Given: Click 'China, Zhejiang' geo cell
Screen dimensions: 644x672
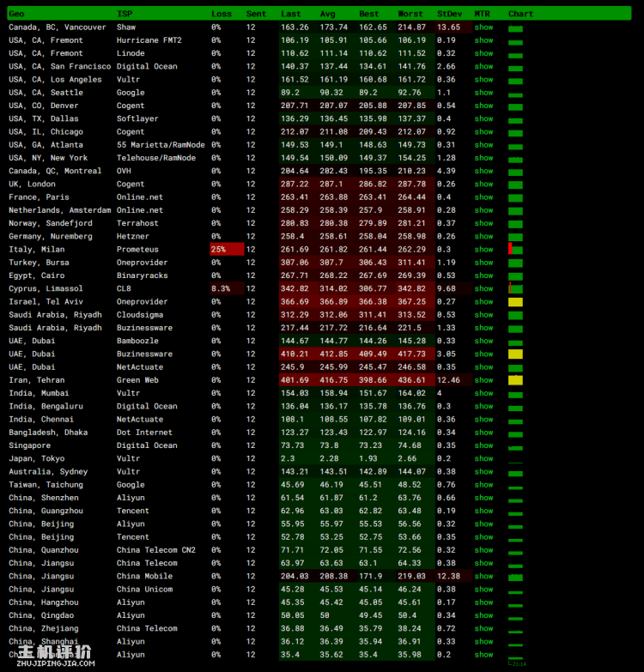Looking at the screenshot, I should 44,628.
